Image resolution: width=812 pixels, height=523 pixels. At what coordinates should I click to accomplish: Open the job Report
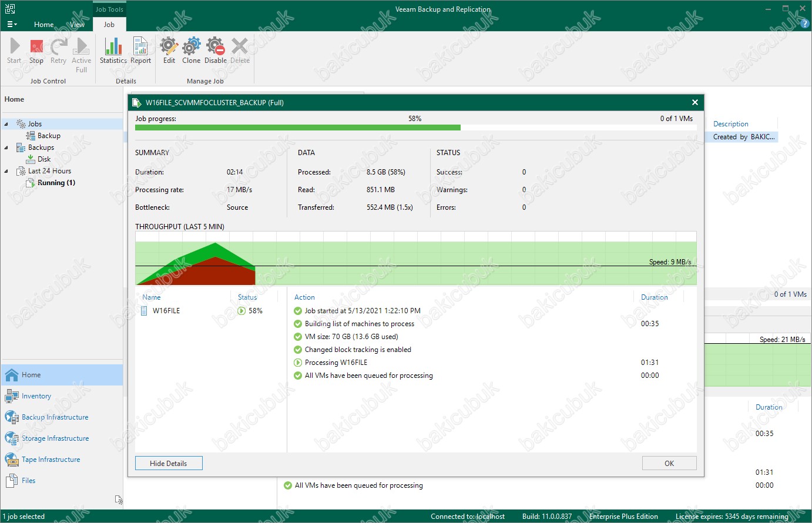click(140, 51)
